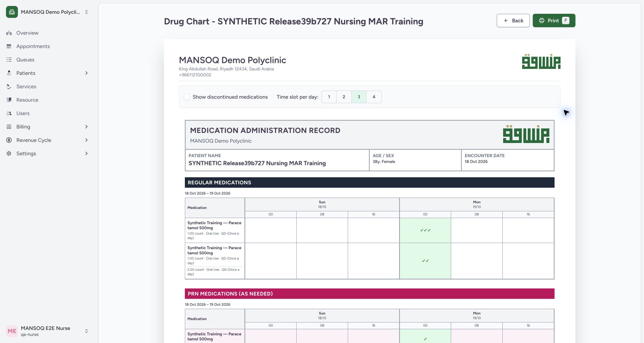Click the patient name SYNTHETIC Release39b727 field
Image resolution: width=644 pixels, height=343 pixels.
pyautogui.click(x=257, y=163)
